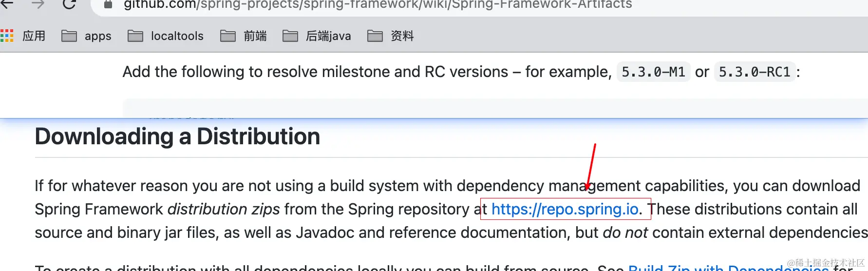Viewport: 868px width, 271px height.
Task: Click the apps bookmark folder icon
Action: point(69,36)
